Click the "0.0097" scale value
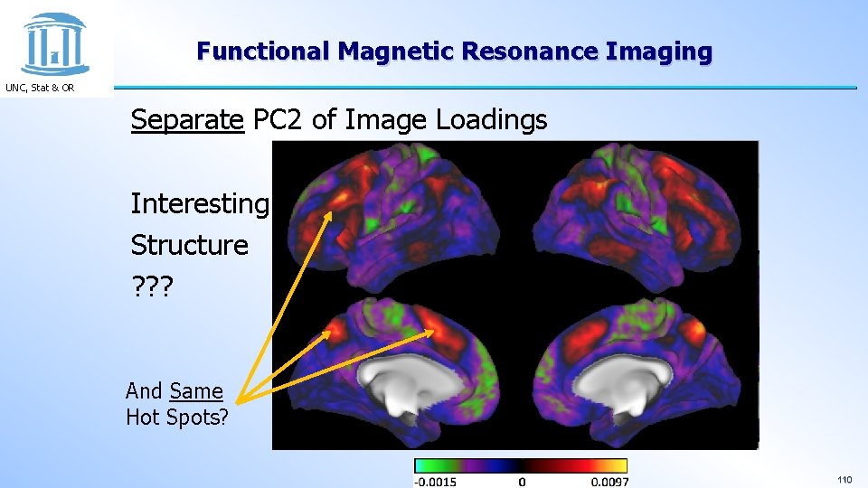 coord(609,482)
